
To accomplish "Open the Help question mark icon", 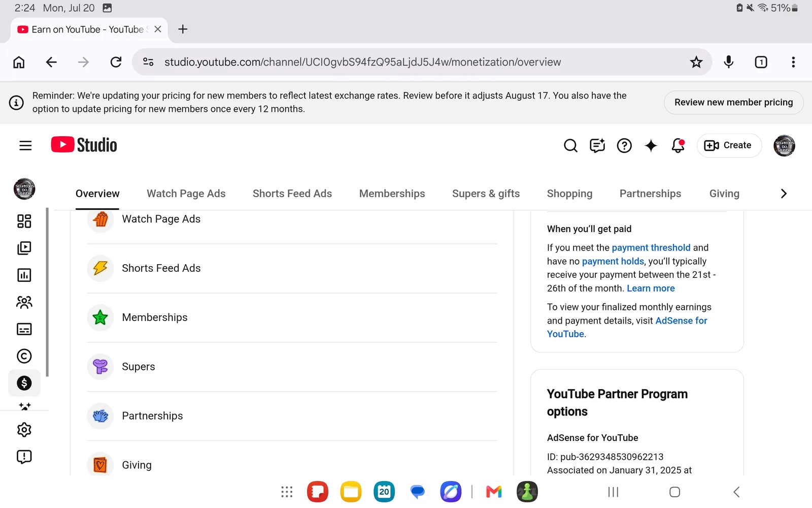I will click(x=624, y=146).
